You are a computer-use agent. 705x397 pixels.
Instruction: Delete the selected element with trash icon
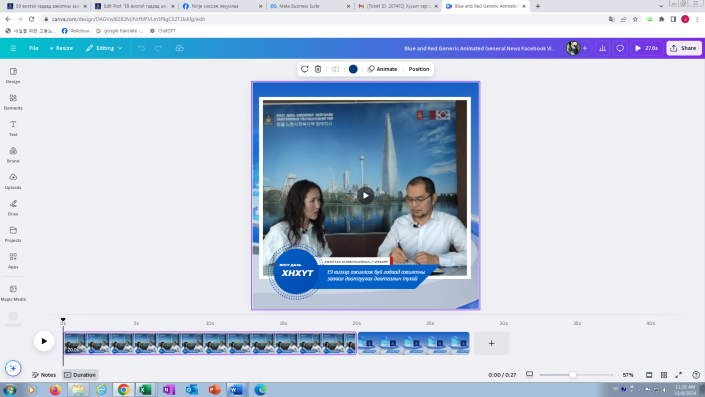[x=318, y=69]
